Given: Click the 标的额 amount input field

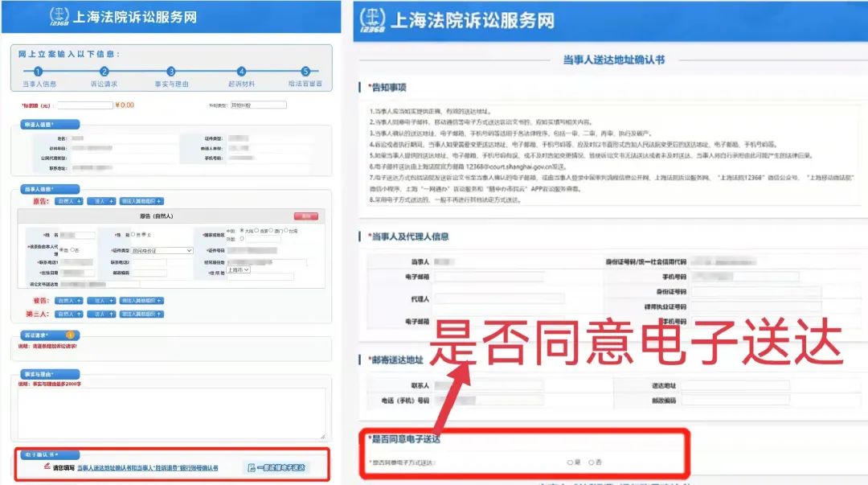Looking at the screenshot, I should coord(84,105).
